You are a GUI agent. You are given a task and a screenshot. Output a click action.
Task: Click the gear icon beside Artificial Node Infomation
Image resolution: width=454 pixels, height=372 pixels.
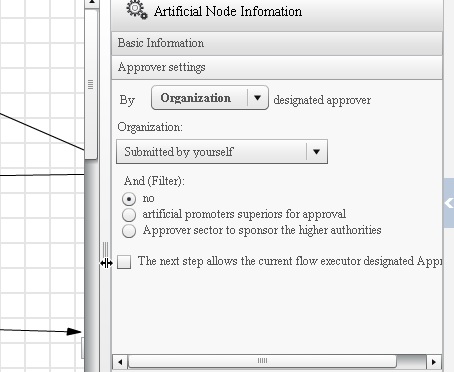[x=136, y=10]
